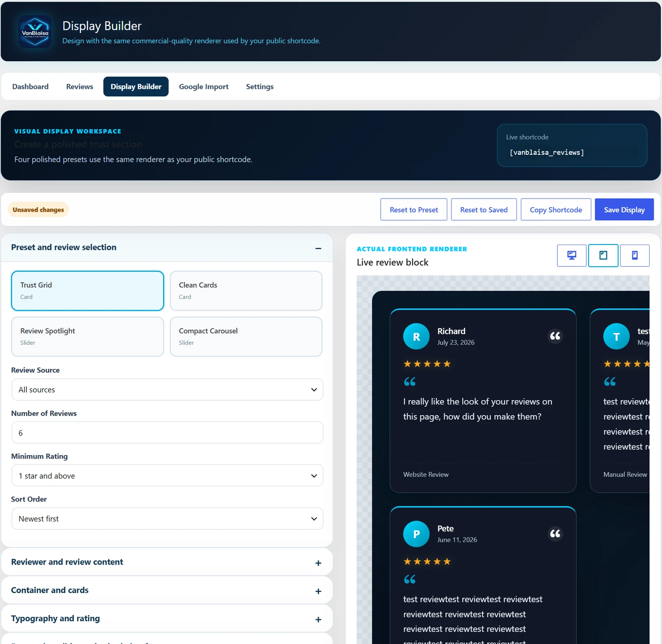Select the Clean Cards preset
This screenshot has width=662, height=644.
point(246,291)
